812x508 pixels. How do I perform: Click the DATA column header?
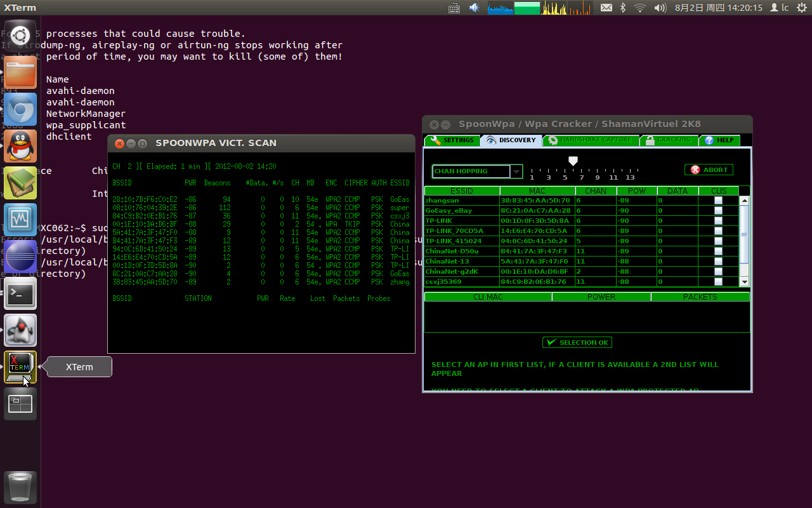point(678,191)
